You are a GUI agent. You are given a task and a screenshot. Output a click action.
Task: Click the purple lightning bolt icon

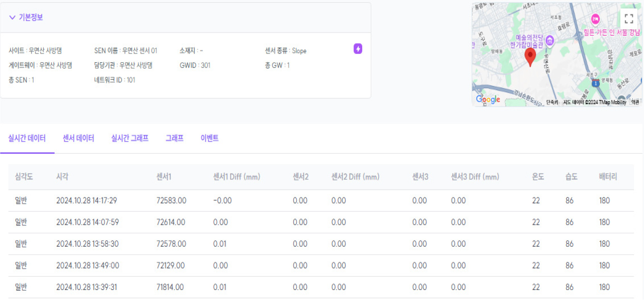coord(358,49)
